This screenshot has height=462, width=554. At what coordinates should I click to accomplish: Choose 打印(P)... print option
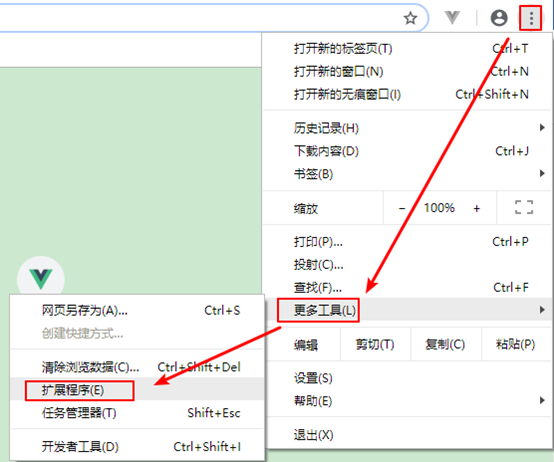[x=406, y=242]
